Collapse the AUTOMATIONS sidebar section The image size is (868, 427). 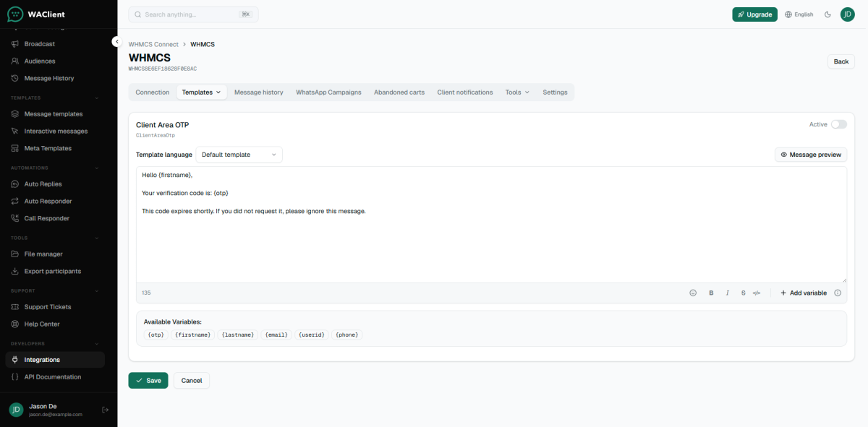97,168
